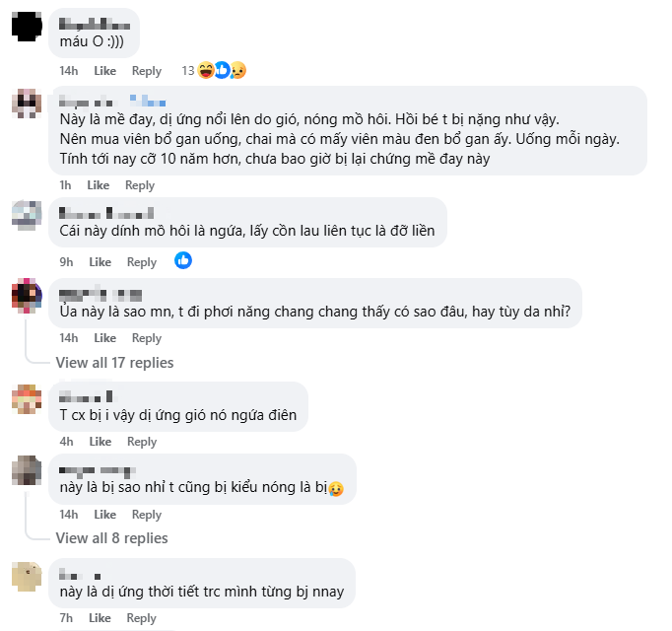Image resolution: width=672 pixels, height=631 pixels.
Task: Click the '1h' timestamp under the 'mề đay' comment
Action: coord(65,185)
